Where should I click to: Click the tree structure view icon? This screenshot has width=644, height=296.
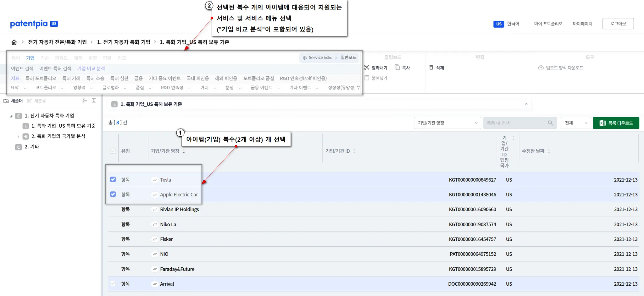click(x=84, y=101)
